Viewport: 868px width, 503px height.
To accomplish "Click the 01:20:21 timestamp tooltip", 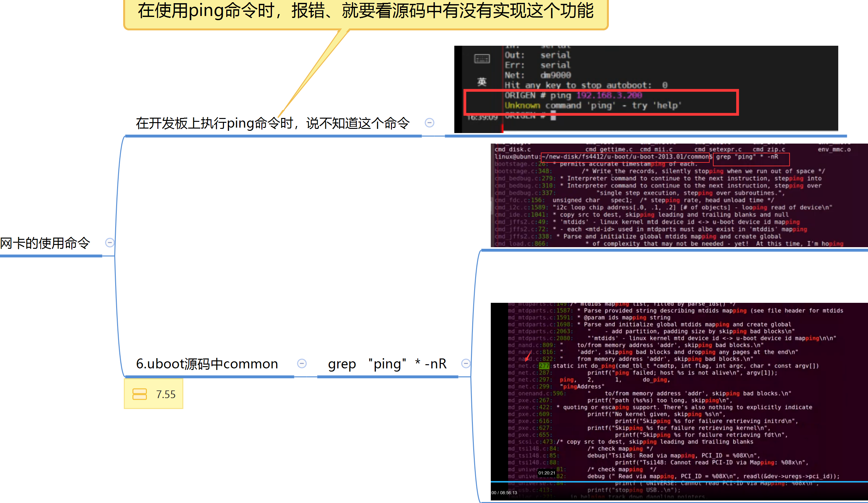I will [x=547, y=473].
